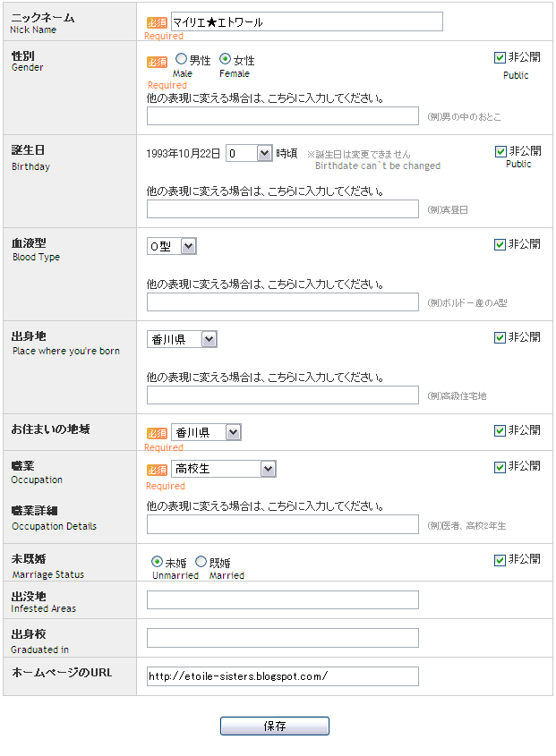Open the birth hour dropdown
The height and width of the screenshot is (756, 556).
(249, 153)
